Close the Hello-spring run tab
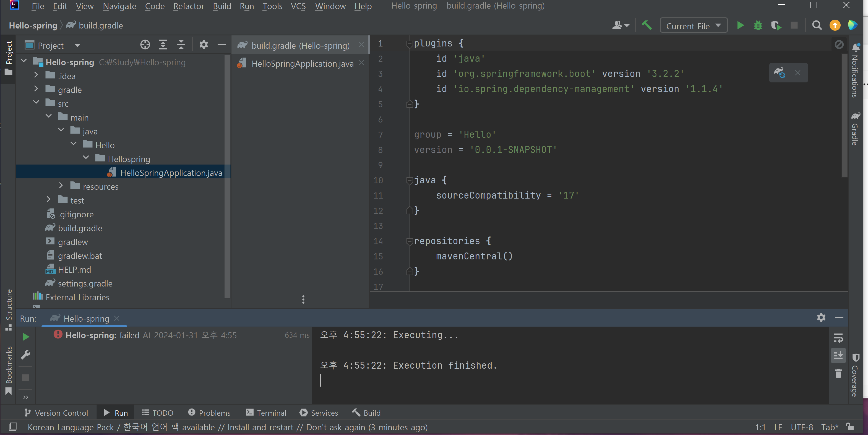 point(117,318)
